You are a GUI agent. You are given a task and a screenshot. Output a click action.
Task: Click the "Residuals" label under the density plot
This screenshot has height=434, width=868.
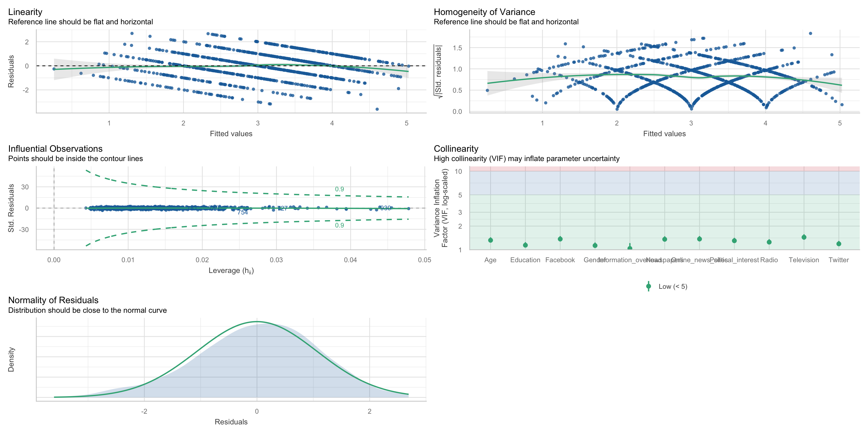click(x=231, y=422)
